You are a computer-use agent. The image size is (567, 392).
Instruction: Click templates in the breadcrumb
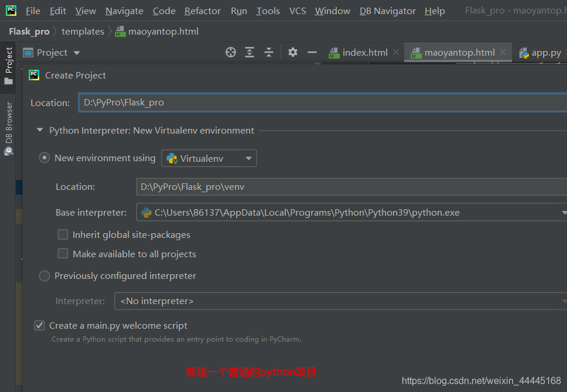83,32
